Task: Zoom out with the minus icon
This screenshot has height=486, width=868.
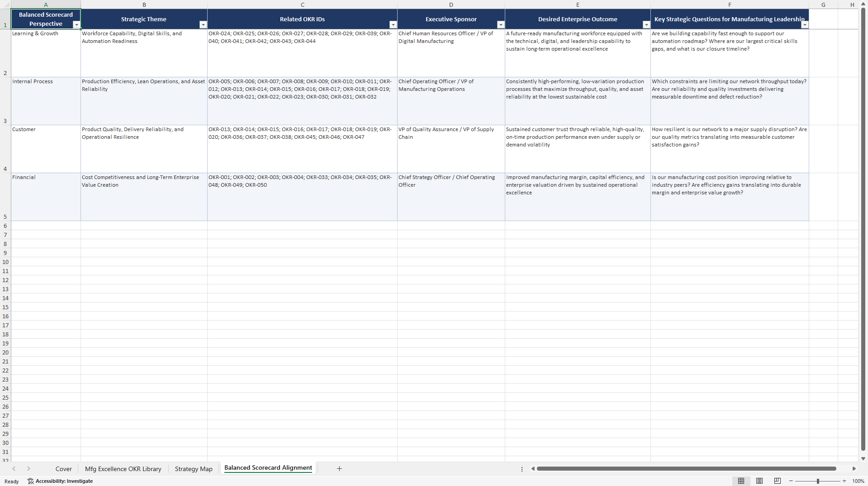Action: 791,481
